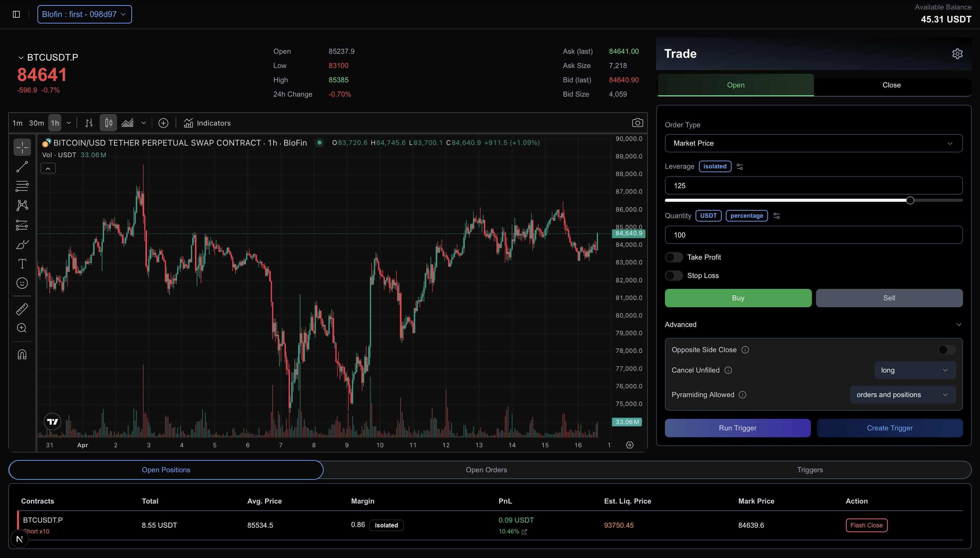Click the Leverage 125 input field
Screen dimensions: 980x558
(813, 186)
